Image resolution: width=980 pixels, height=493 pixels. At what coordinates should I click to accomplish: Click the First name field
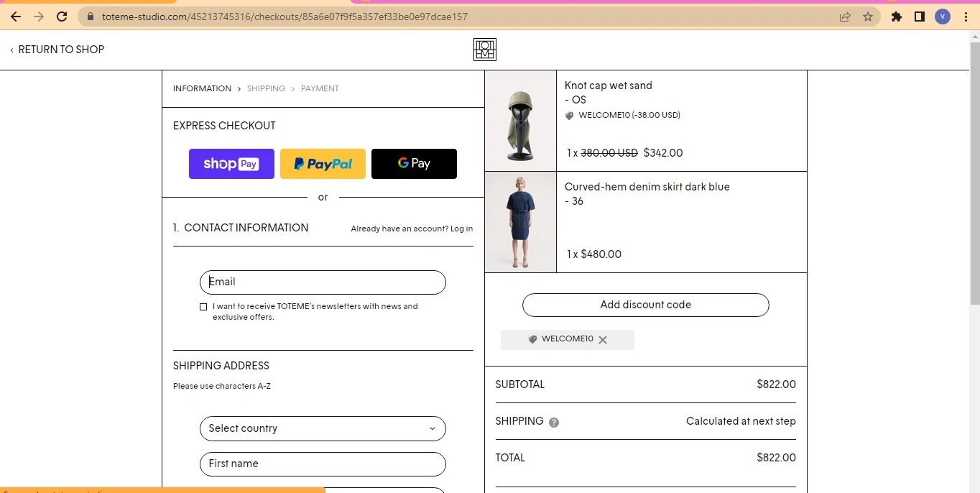323,464
